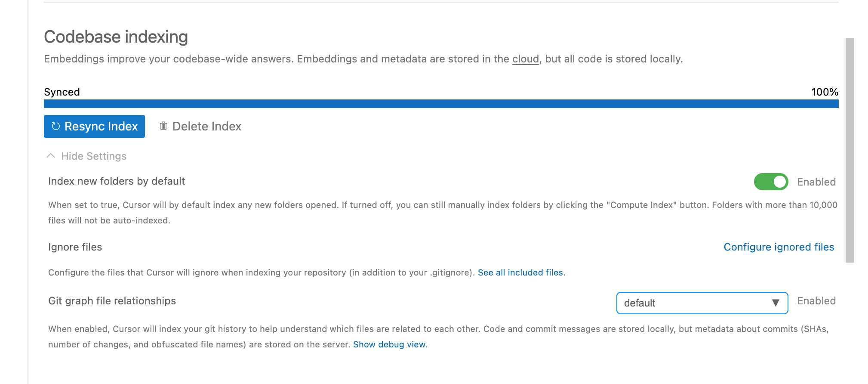
Task: Click the vertical scrollbar thumb
Action: click(850, 150)
